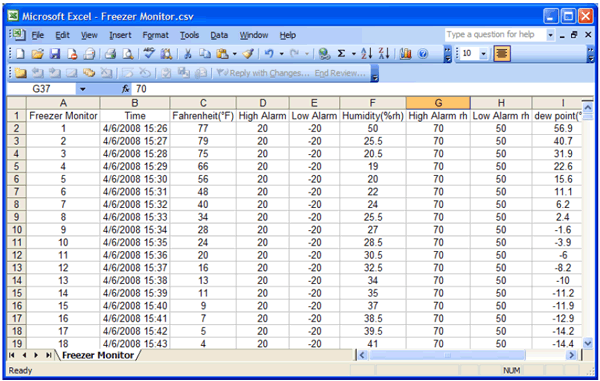Expand Reviewing toolbar options arrow
This screenshot has height=381, width=600.
[375, 73]
